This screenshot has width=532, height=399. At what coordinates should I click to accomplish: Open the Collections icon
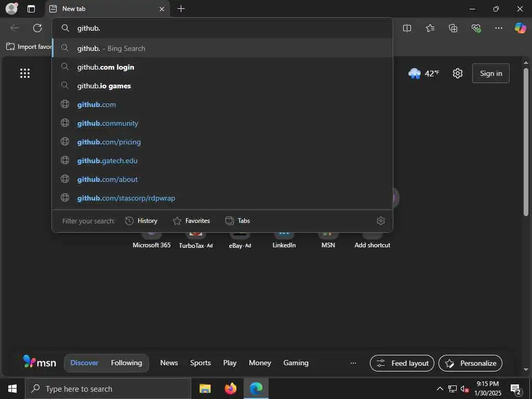pyautogui.click(x=453, y=28)
